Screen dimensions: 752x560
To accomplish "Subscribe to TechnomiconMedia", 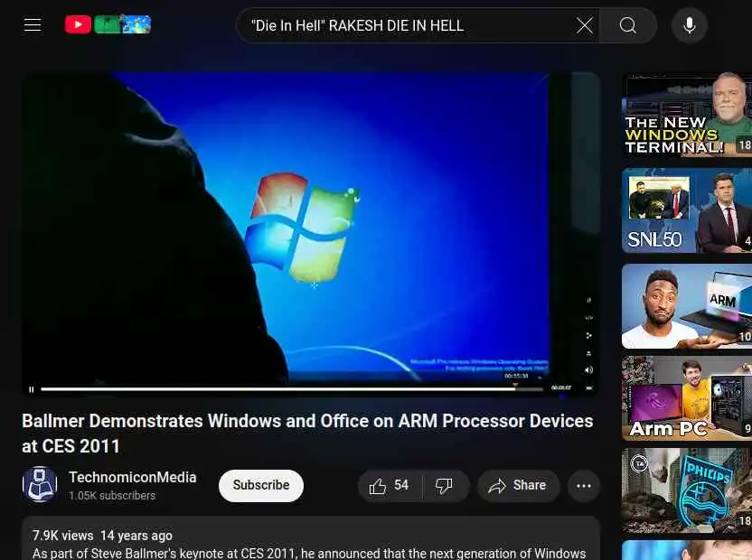I will (261, 485).
